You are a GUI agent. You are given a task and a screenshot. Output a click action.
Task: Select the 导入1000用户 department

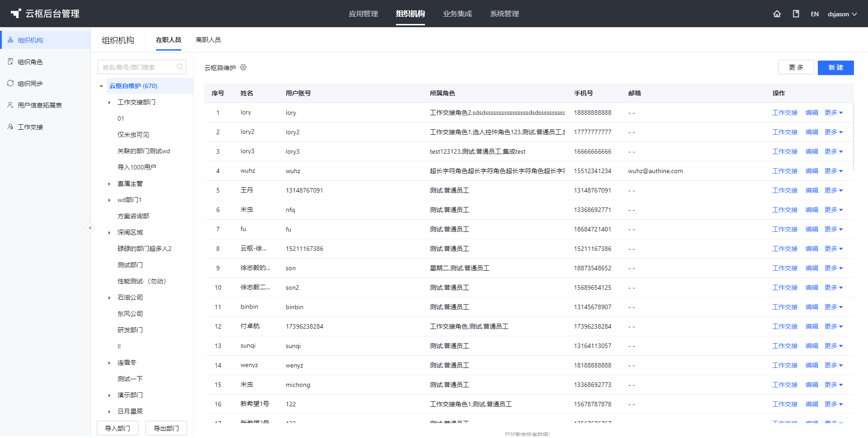pos(137,167)
